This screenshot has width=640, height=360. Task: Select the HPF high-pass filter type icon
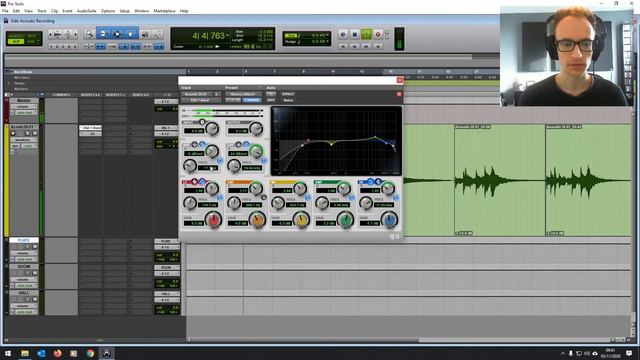202,144
